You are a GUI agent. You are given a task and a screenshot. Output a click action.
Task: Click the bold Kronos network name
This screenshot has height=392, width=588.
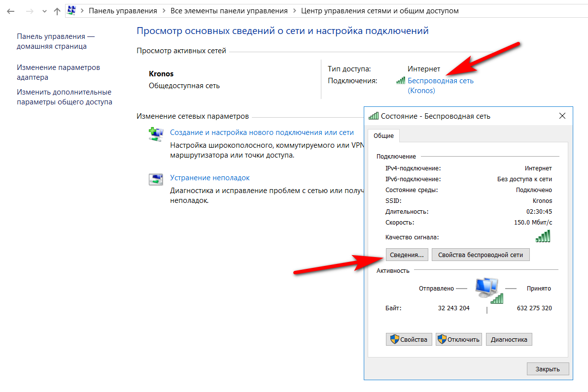point(161,74)
